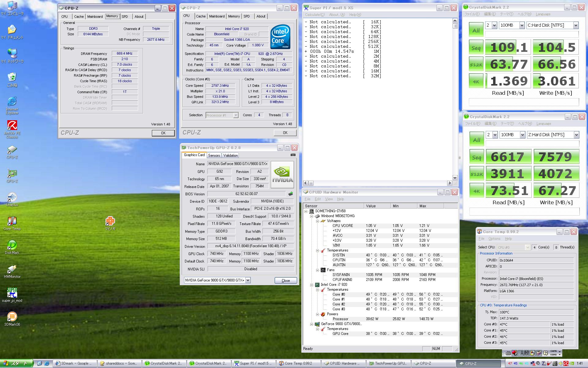The height and width of the screenshot is (368, 588).
Task: Switch to the Sensors tab in GPU-Z
Action: click(214, 155)
